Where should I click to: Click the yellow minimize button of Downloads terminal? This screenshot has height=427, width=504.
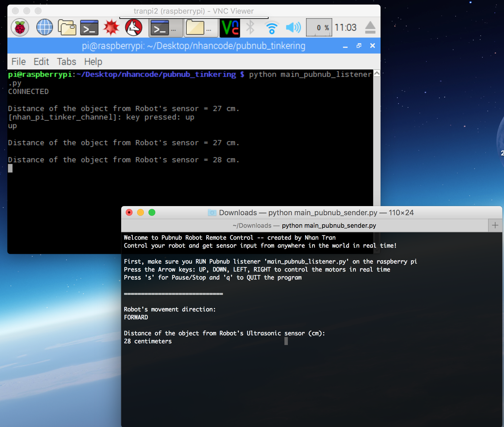pos(141,212)
